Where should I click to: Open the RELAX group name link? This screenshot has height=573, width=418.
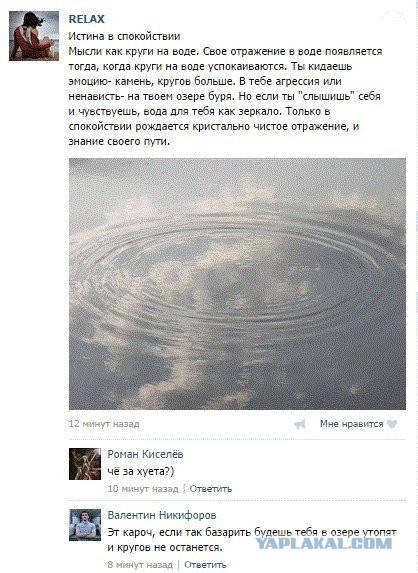pos(87,19)
